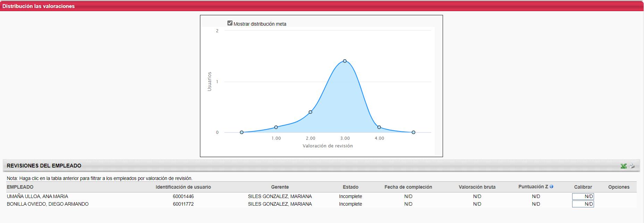Sort by Estado column header
This screenshot has height=223, width=644.
point(351,187)
